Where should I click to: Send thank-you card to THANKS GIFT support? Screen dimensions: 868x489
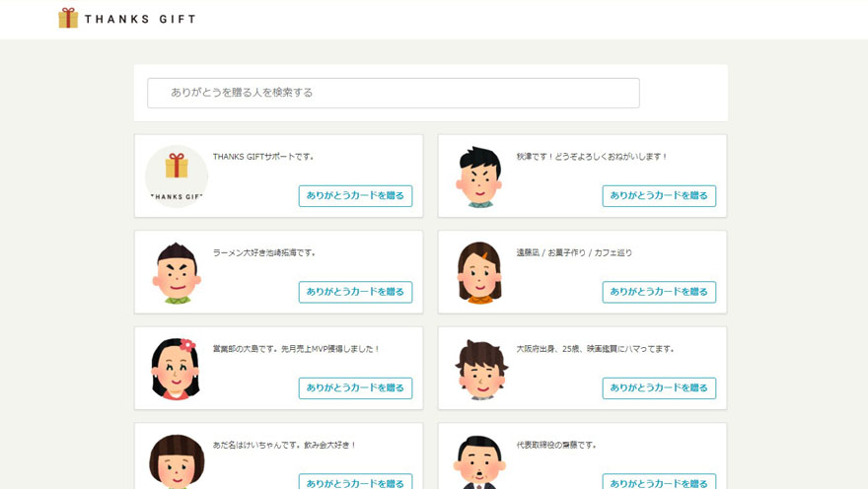[x=355, y=195]
